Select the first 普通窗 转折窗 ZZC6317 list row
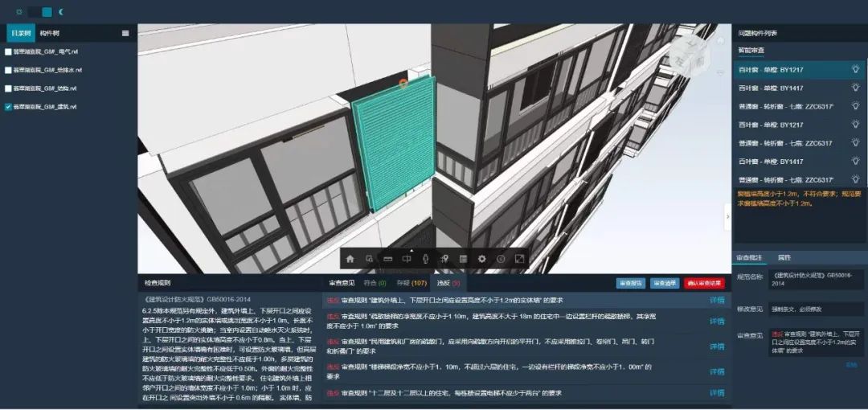The image size is (868, 410). pos(800,106)
